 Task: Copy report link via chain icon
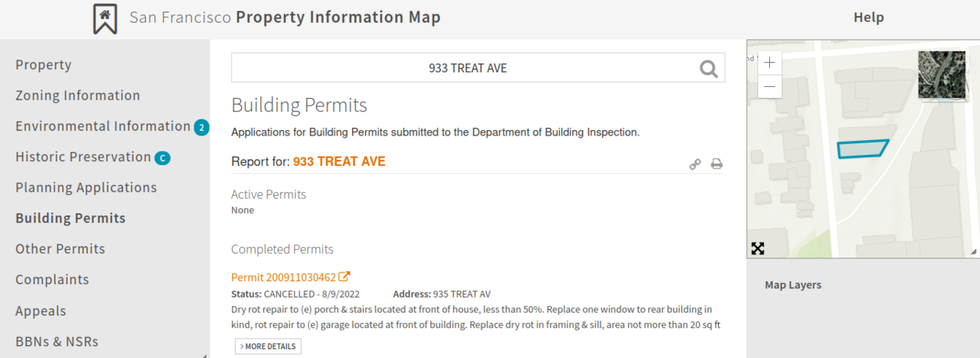pyautogui.click(x=695, y=164)
